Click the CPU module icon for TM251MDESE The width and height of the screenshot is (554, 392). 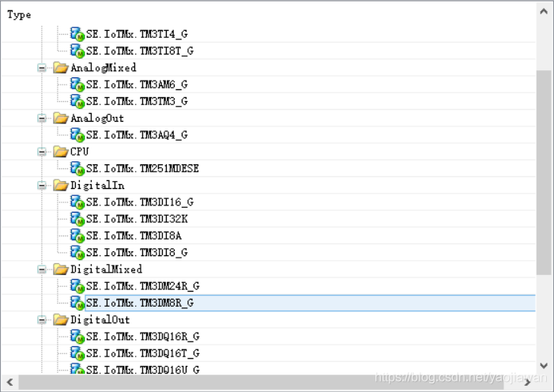coord(77,168)
